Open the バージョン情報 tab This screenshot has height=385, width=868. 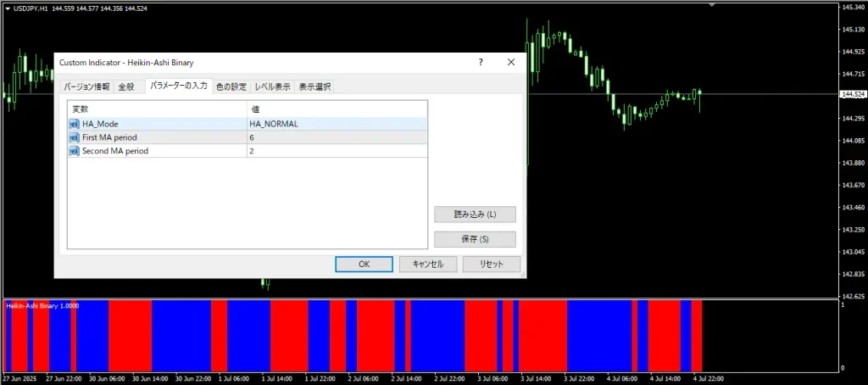86,87
